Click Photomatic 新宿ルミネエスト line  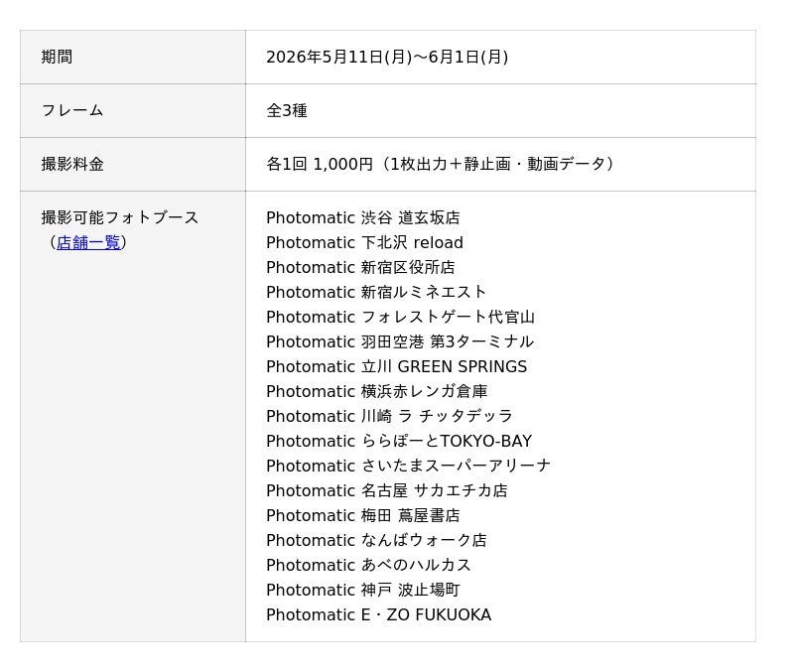tap(376, 292)
